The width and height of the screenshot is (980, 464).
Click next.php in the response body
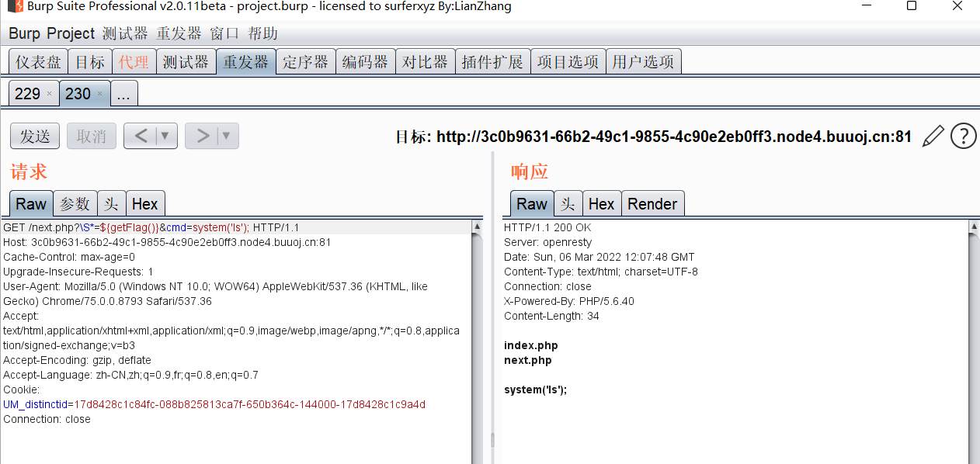tap(528, 360)
